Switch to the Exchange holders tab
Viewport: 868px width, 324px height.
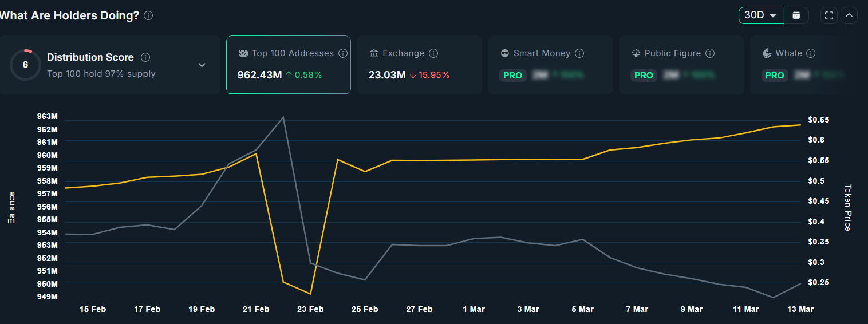(419, 64)
